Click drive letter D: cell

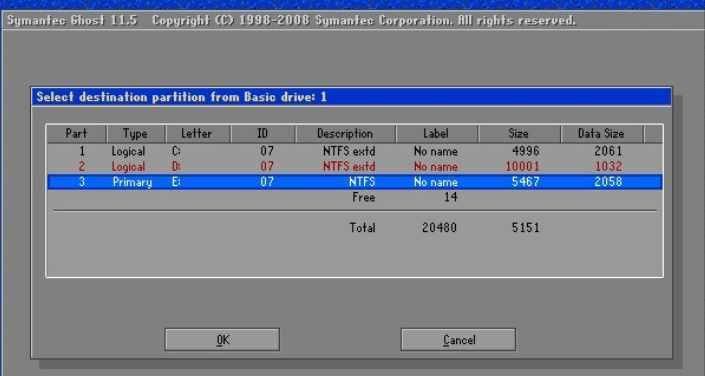pyautogui.click(x=176, y=166)
